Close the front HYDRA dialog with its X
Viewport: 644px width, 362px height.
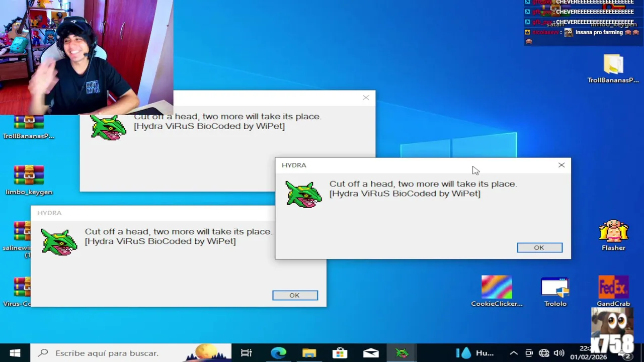pyautogui.click(x=561, y=165)
